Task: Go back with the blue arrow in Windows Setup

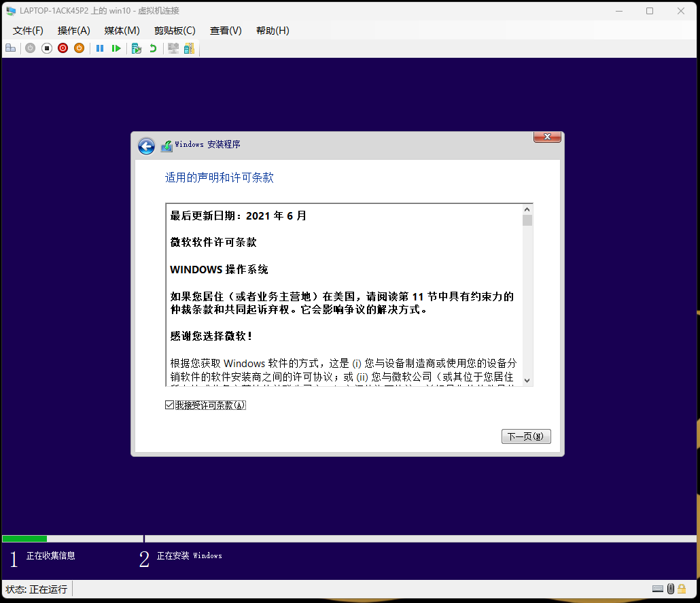Action: [x=146, y=146]
